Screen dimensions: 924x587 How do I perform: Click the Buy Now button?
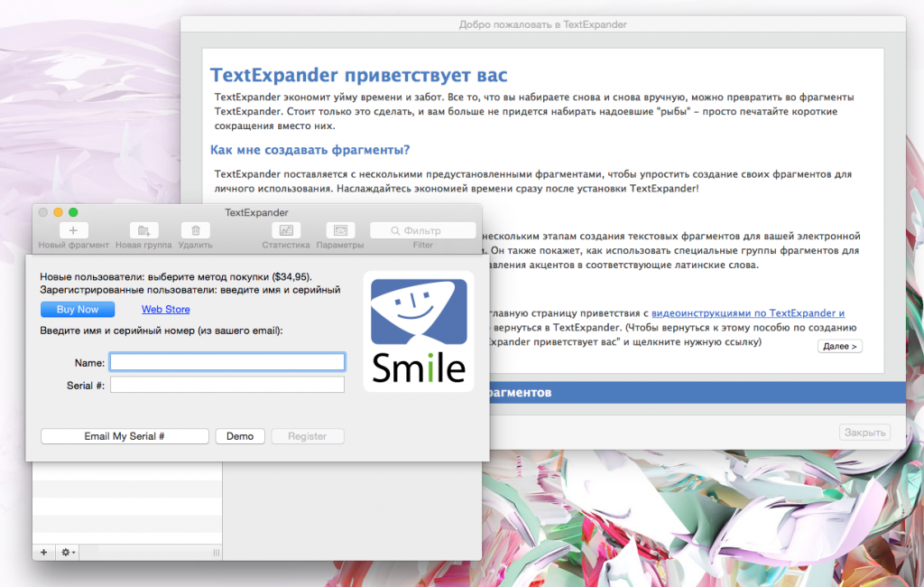click(x=78, y=309)
